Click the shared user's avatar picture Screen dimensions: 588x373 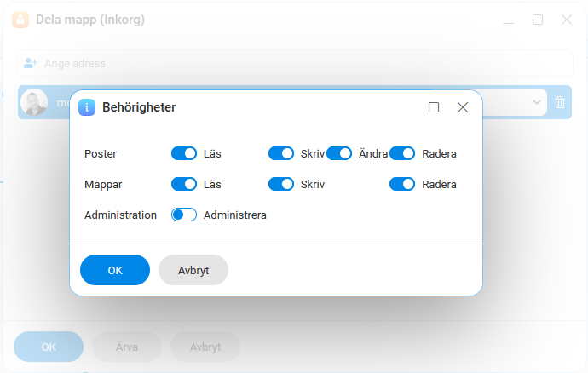(34, 102)
